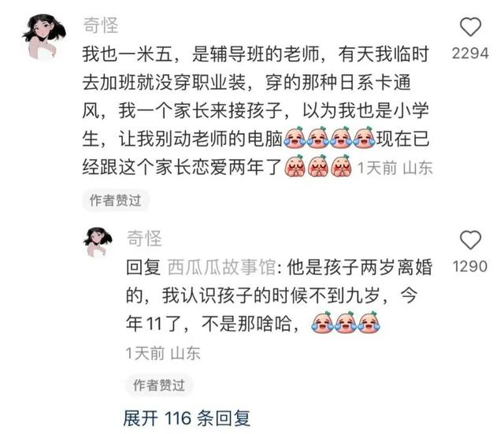The image size is (504, 434).
Task: Tap 1天前 山东 timestamp of top comment
Action: pos(395,168)
